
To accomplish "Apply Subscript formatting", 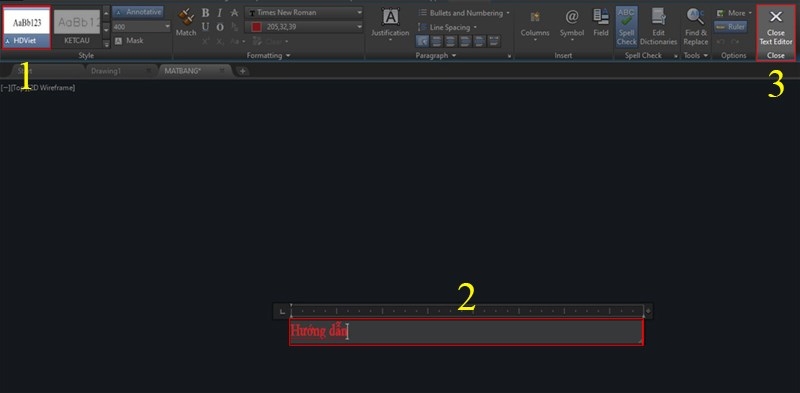I will click(x=219, y=41).
